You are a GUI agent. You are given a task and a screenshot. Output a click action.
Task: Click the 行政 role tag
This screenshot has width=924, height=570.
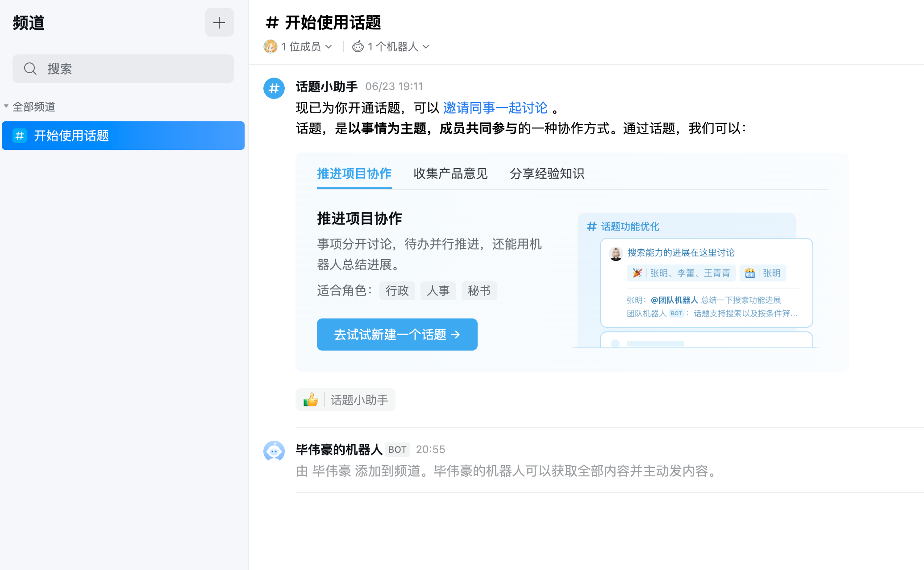coord(397,291)
